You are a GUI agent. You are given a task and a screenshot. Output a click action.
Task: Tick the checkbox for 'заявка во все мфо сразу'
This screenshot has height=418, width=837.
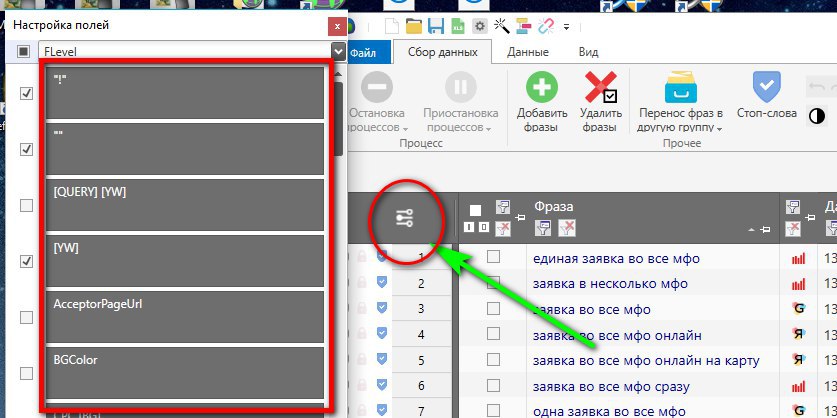tap(493, 385)
